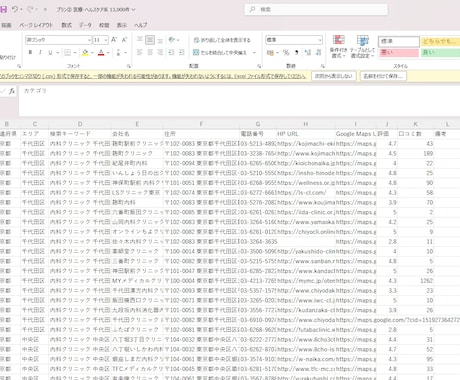Open the font name combo box
Viewport: 460px width, 380px height.
[58, 40]
